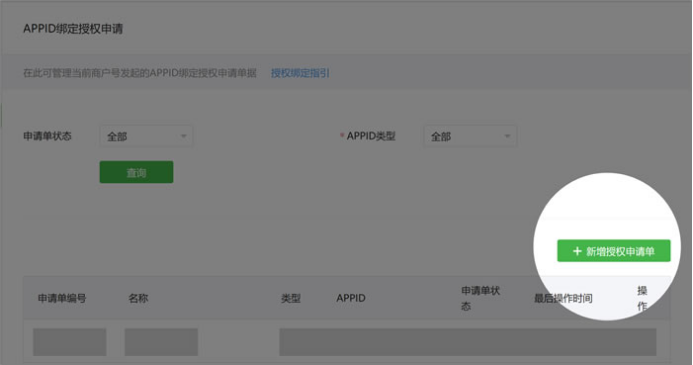The image size is (693, 365).
Task: Select the 类型 column header
Action: [x=290, y=298]
